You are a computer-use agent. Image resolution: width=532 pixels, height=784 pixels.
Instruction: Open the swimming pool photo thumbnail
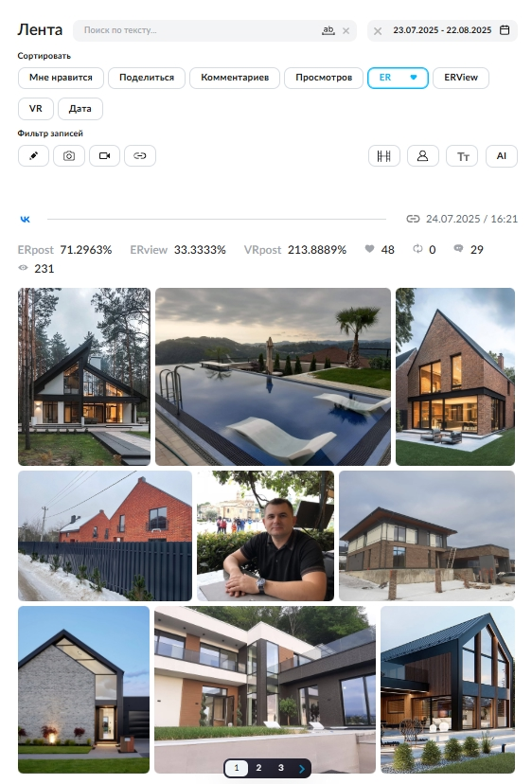tap(273, 377)
